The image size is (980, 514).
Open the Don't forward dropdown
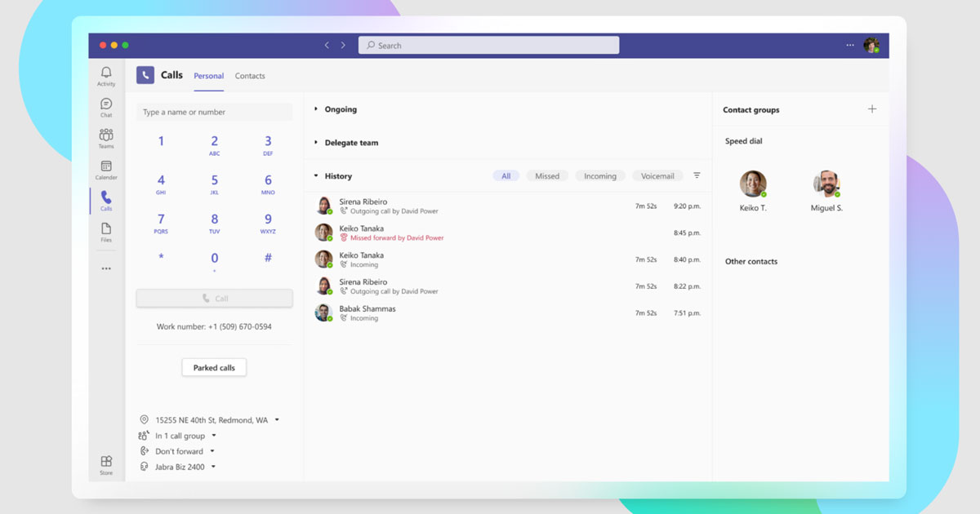(212, 451)
